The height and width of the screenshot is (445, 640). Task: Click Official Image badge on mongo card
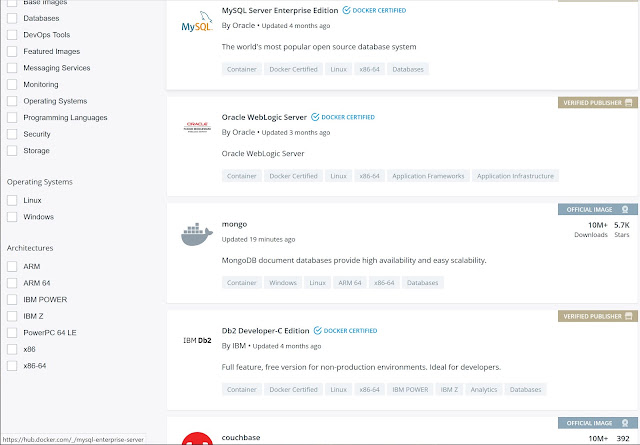(598, 209)
